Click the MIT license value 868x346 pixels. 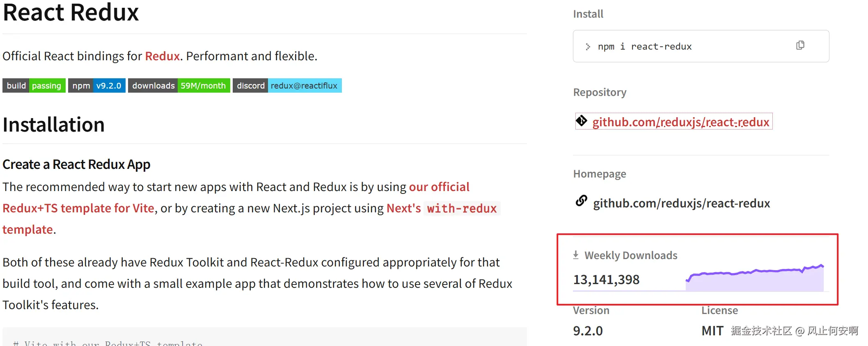(712, 331)
